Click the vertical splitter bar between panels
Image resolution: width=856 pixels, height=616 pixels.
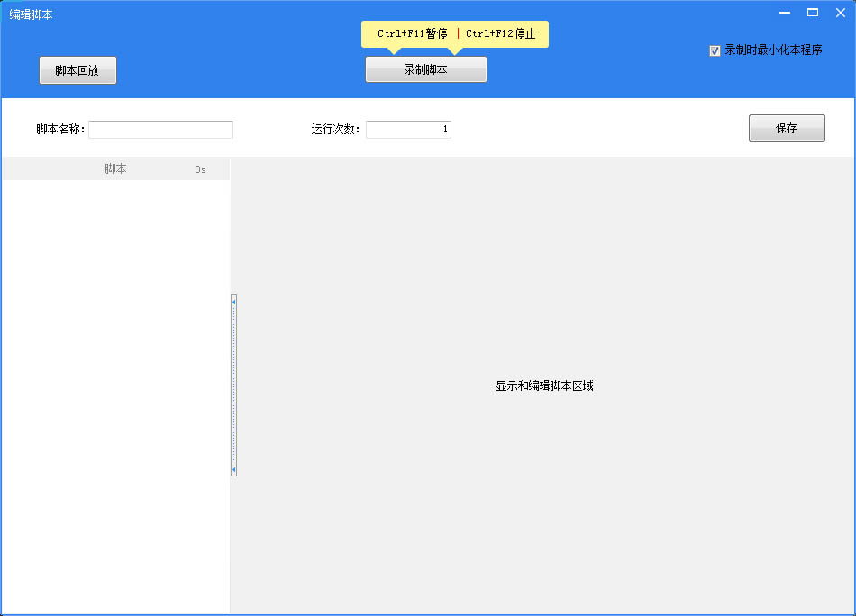[x=233, y=385]
